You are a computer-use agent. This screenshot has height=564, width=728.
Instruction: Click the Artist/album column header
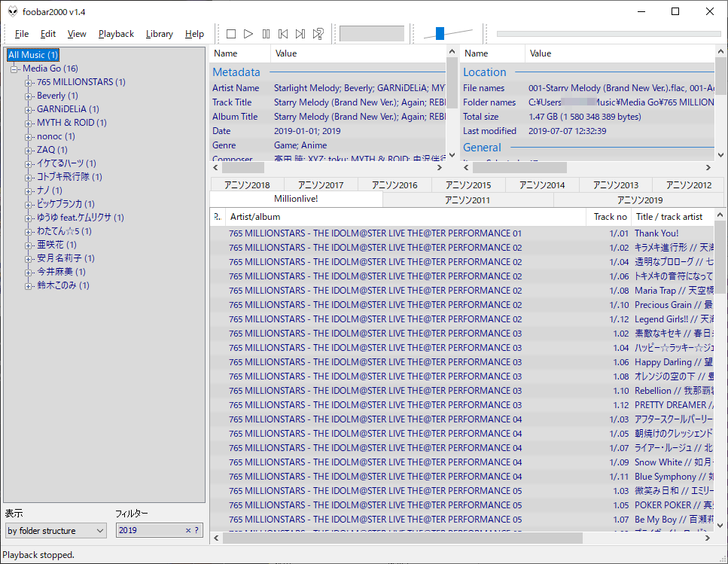pyautogui.click(x=405, y=217)
